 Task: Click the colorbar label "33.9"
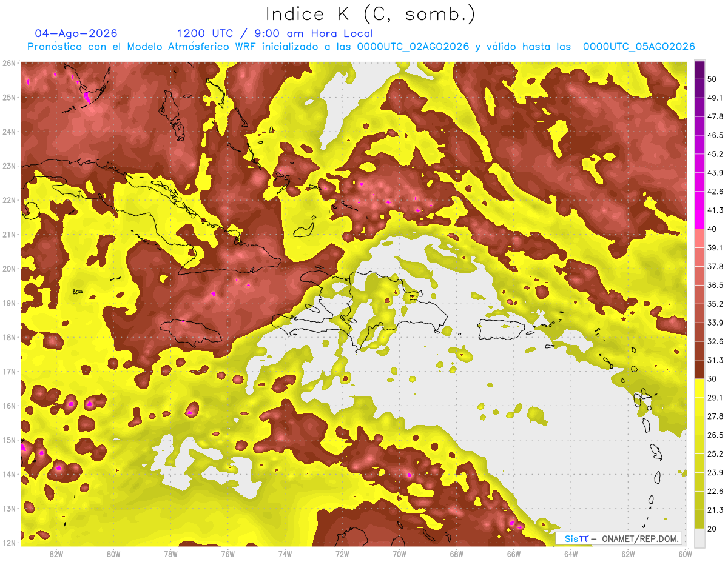(715, 323)
